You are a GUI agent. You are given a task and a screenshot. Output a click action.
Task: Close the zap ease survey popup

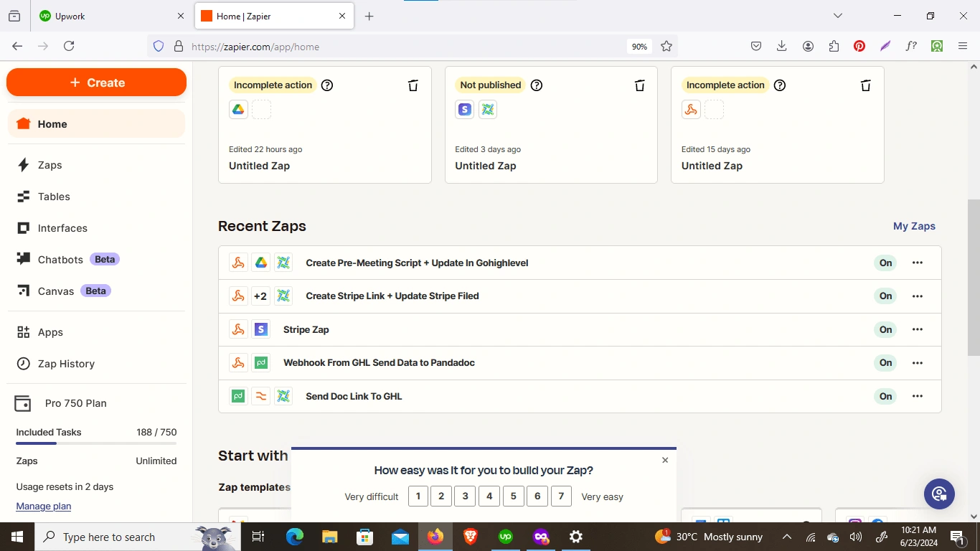click(x=665, y=460)
